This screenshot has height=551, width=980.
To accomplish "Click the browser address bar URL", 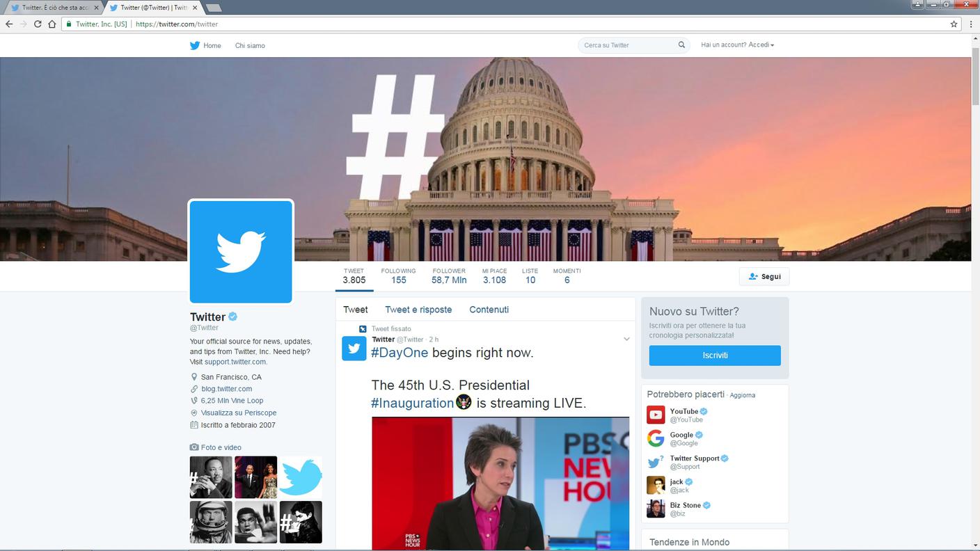I will [x=177, y=24].
